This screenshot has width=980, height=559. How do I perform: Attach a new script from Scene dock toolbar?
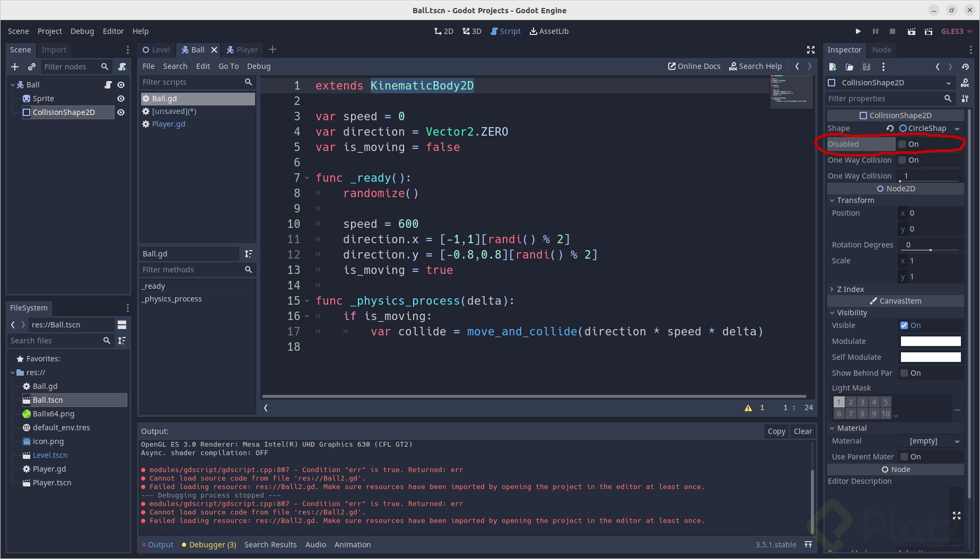tap(122, 67)
